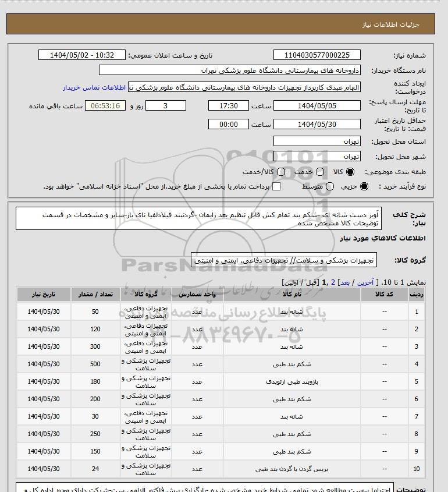Open the اطلاعات تماس خریدار link

tap(94, 87)
